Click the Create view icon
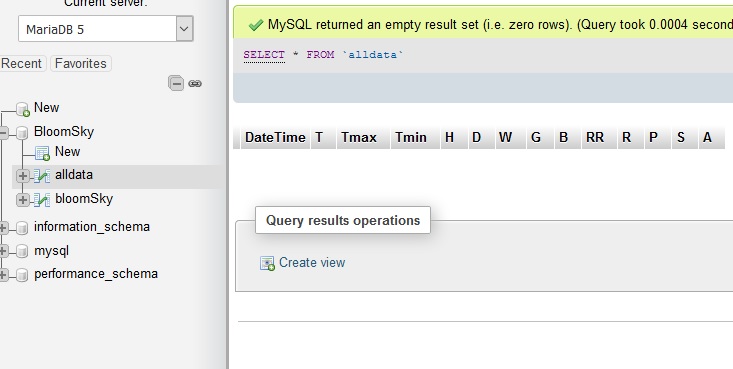The height and width of the screenshot is (369, 733). (267, 264)
